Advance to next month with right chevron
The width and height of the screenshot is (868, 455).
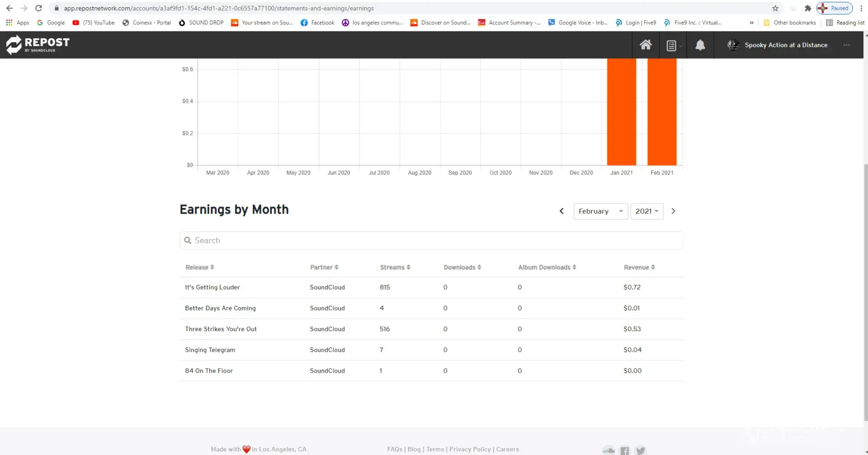(673, 211)
